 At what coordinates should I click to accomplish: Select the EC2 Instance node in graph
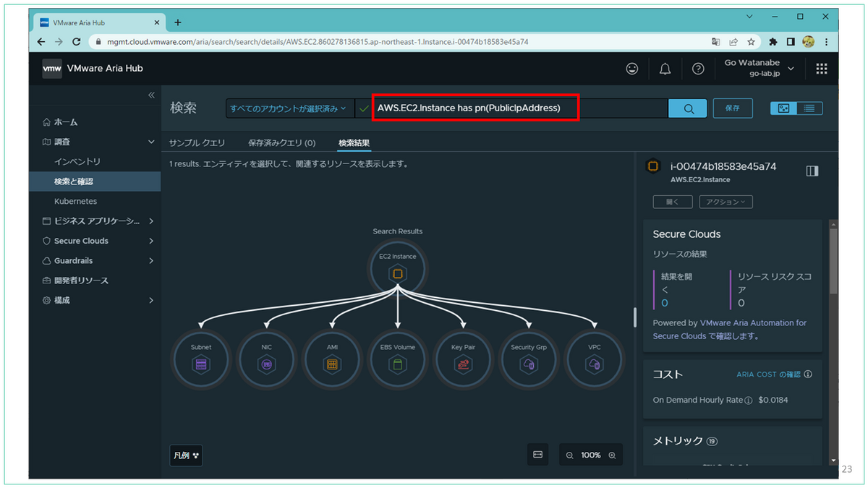398,267
